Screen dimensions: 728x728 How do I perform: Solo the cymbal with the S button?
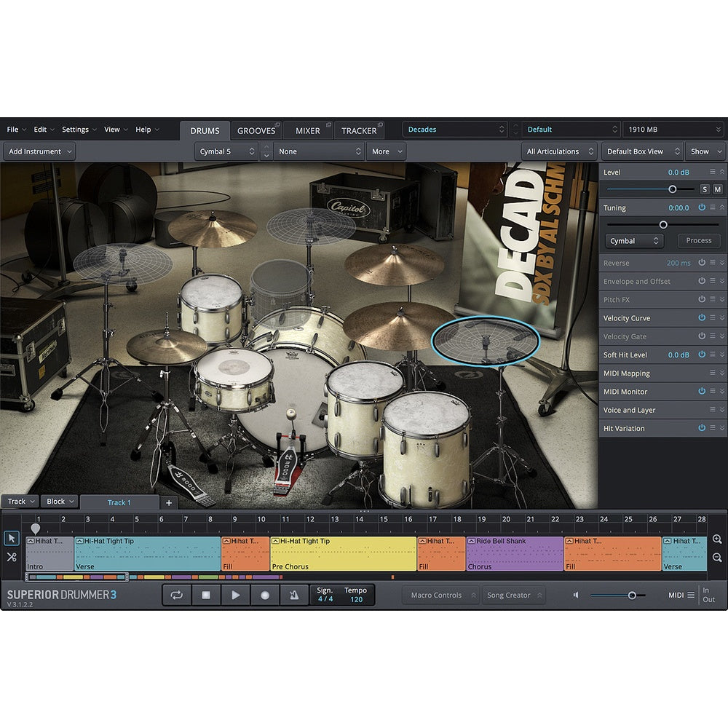(x=703, y=189)
